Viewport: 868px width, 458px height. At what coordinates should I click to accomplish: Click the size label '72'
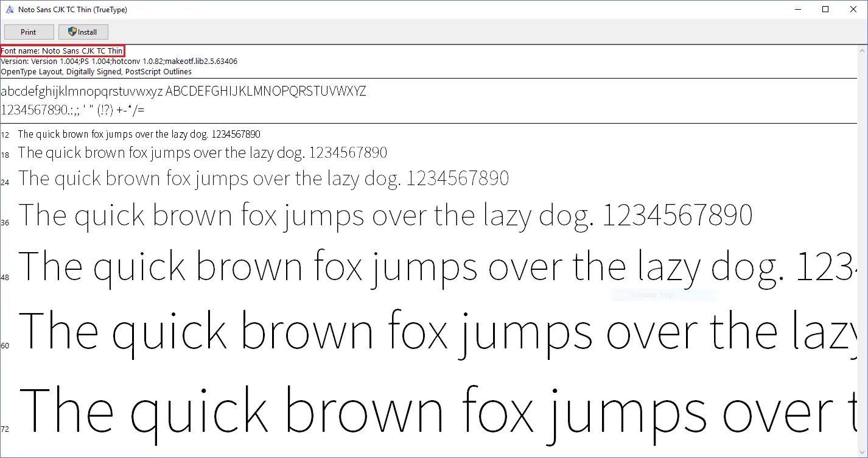pos(5,429)
